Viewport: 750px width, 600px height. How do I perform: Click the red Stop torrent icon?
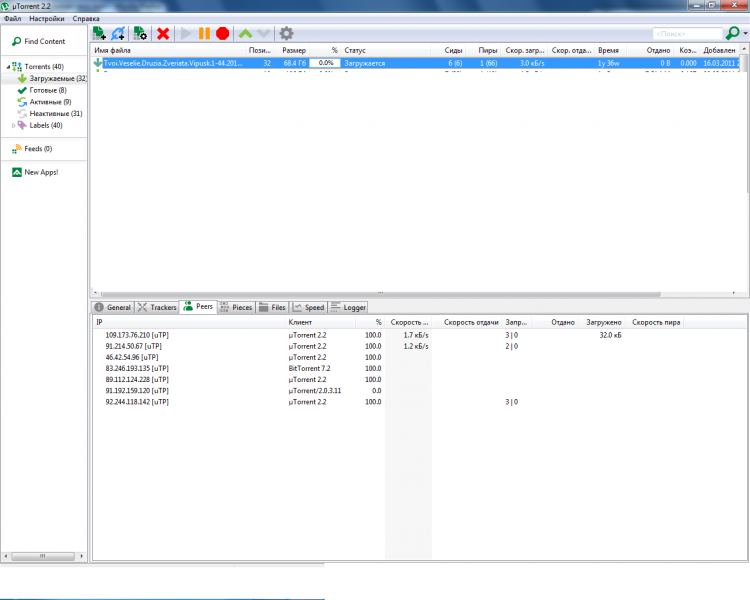coord(222,33)
